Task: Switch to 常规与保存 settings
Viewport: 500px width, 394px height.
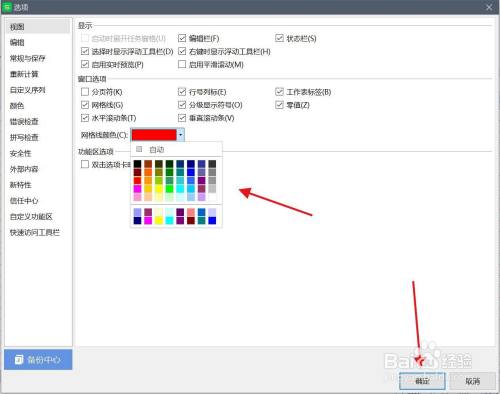Action: (28, 58)
